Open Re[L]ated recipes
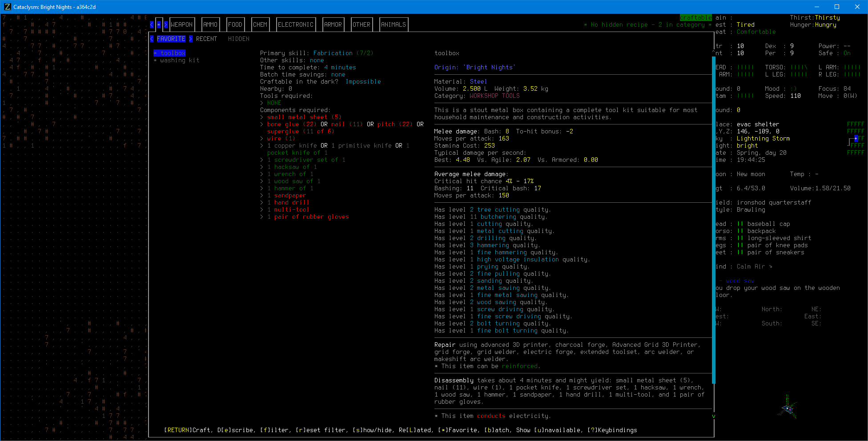Image resolution: width=868 pixels, height=441 pixels. click(415, 430)
